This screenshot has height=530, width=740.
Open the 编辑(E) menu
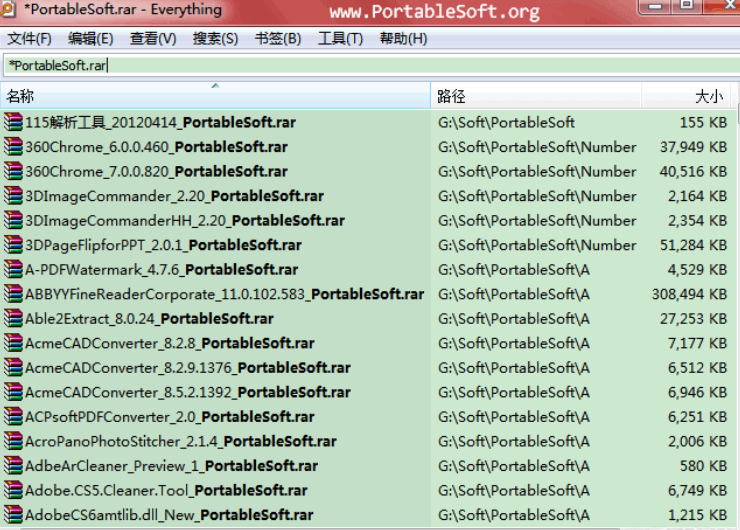91,38
